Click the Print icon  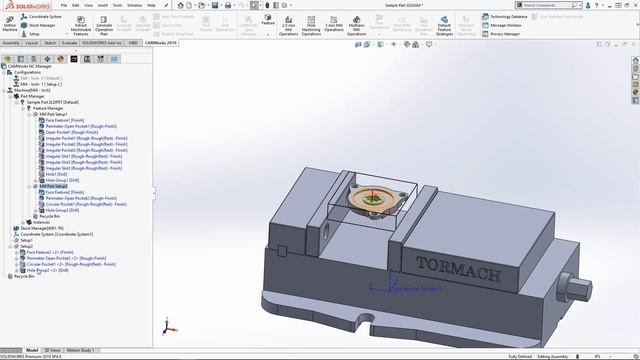point(228,5)
